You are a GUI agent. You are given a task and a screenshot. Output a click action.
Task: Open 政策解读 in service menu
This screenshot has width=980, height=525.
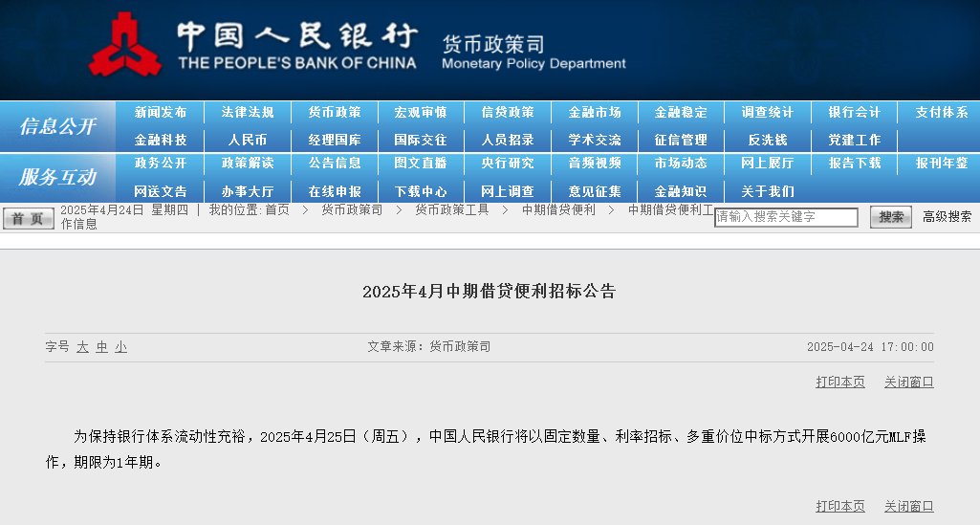click(x=248, y=164)
